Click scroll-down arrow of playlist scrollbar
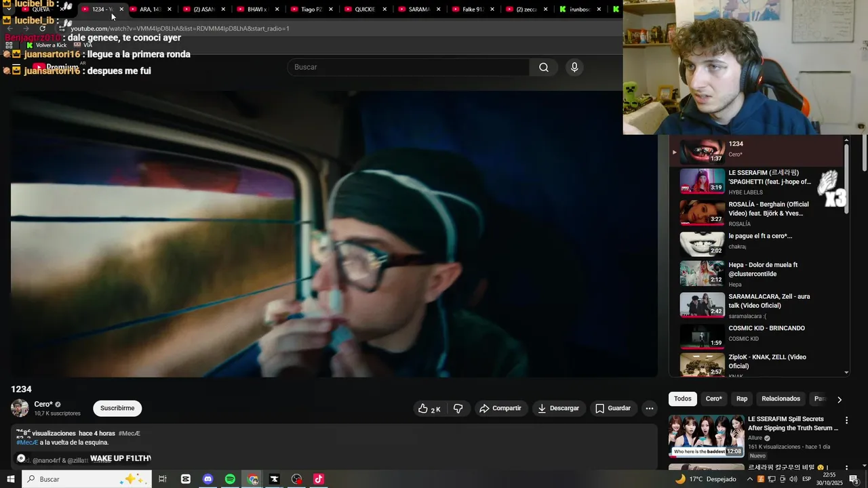868x488 pixels. click(846, 372)
